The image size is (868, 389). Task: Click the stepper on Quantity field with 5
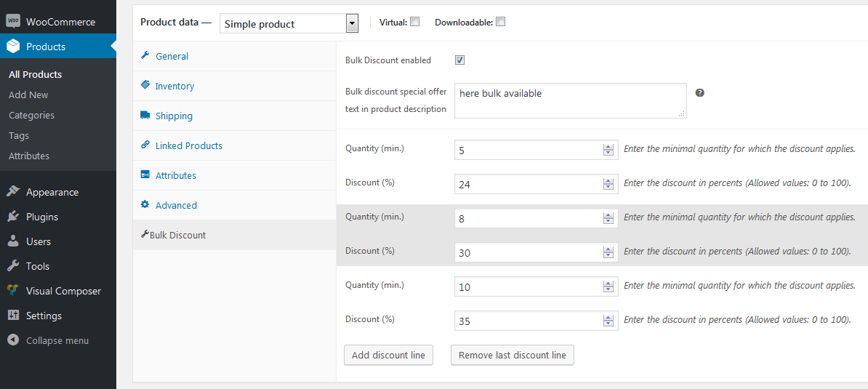tap(608, 151)
